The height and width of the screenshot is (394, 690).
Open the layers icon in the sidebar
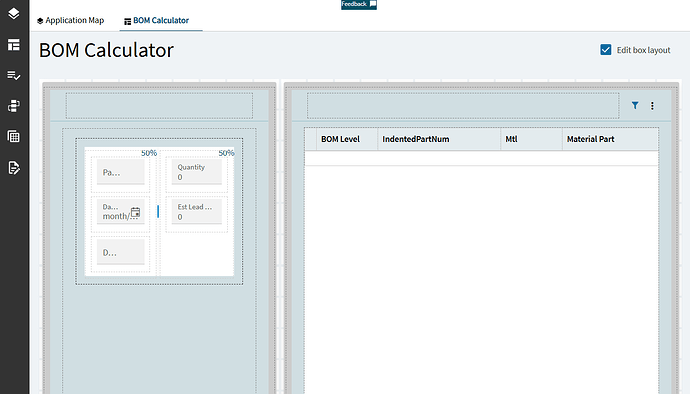tap(14, 14)
